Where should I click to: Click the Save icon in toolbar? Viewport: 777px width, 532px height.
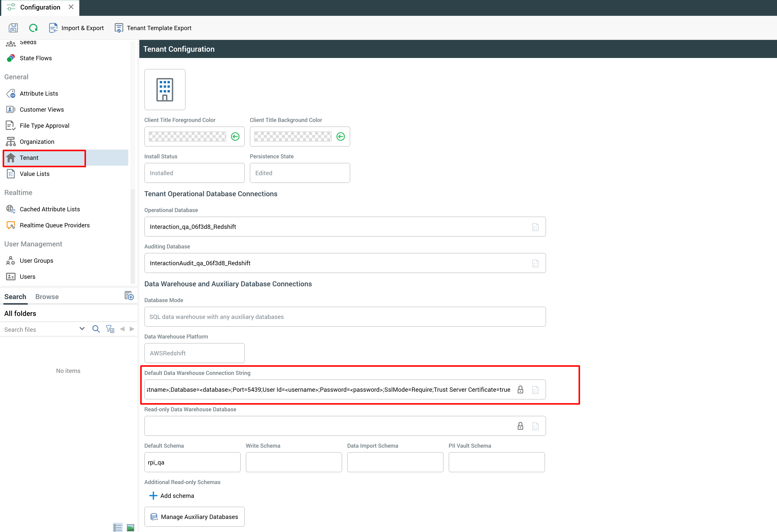click(x=13, y=28)
